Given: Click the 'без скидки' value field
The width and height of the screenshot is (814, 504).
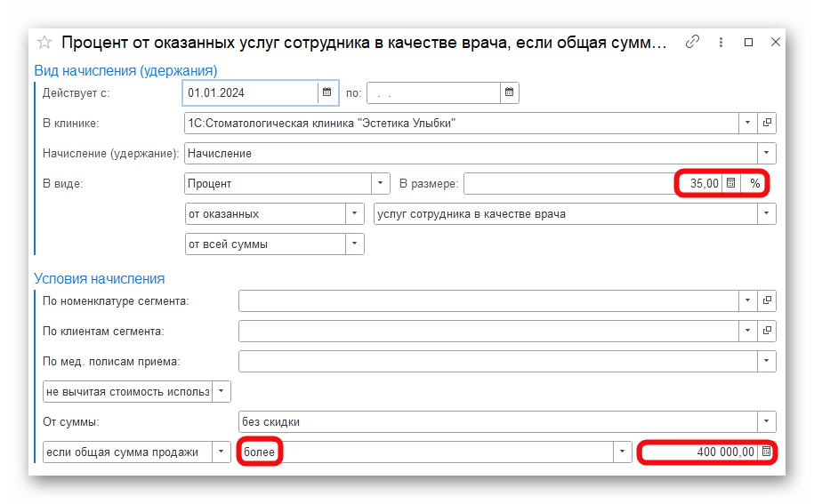Looking at the screenshot, I should [498, 421].
